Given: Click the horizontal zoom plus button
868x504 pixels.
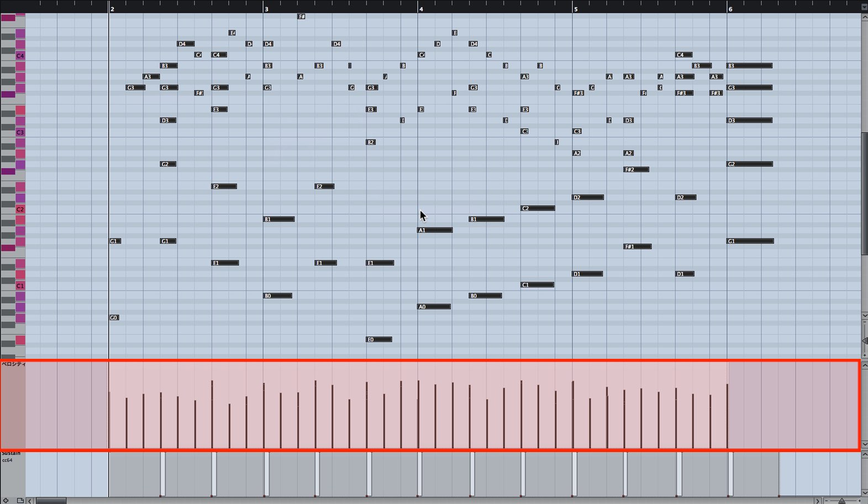Looking at the screenshot, I should (x=860, y=501).
